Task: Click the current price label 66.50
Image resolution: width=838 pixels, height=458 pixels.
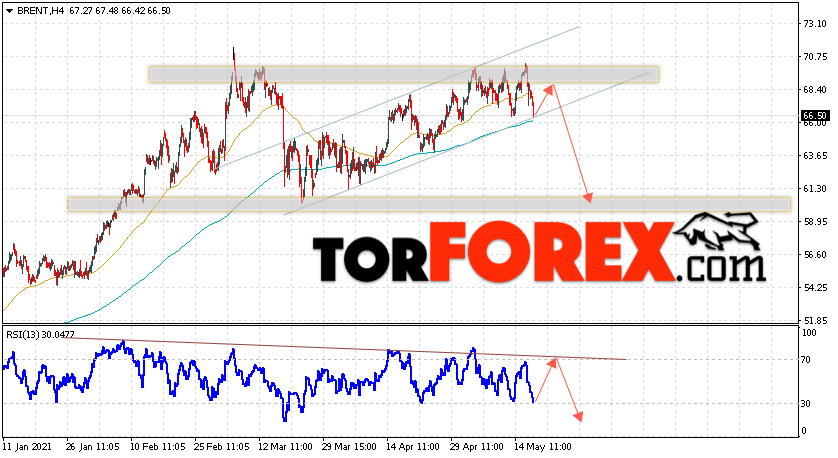Action: 814,116
